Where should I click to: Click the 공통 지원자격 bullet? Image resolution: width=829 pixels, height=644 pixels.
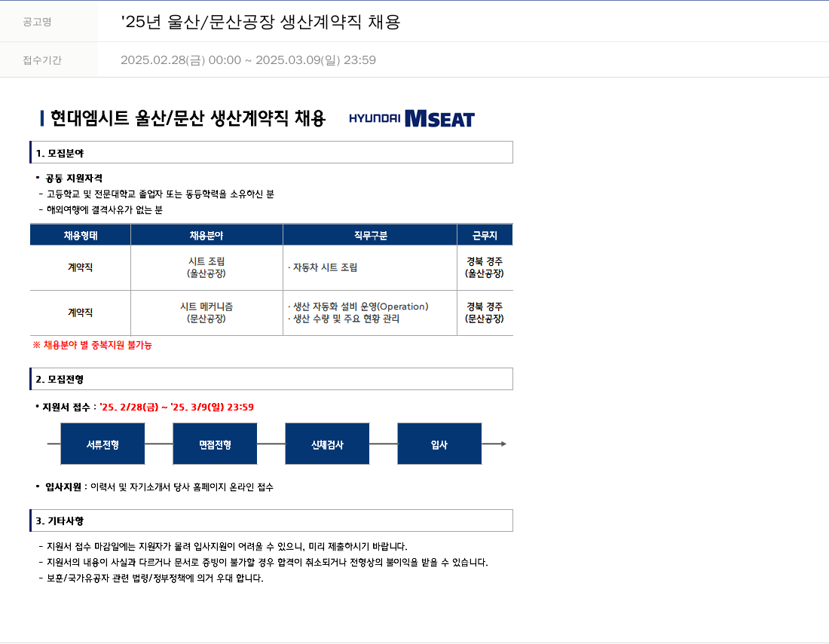[69, 178]
